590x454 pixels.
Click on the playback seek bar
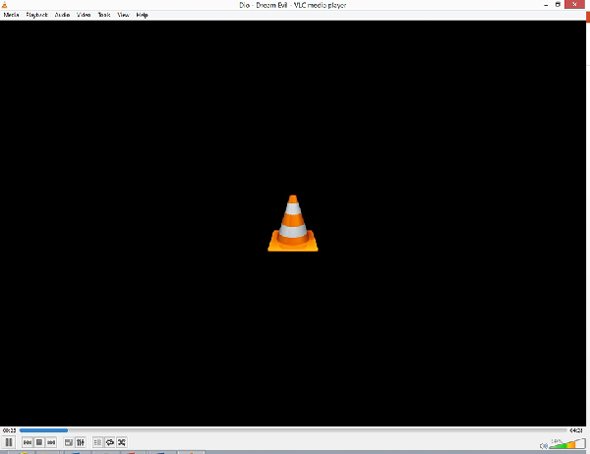293,430
